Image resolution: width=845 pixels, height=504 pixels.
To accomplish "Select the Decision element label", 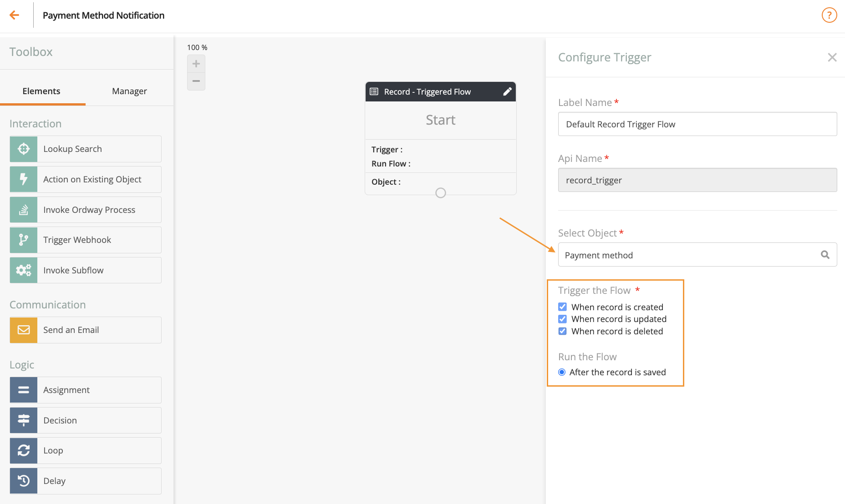I will click(60, 420).
